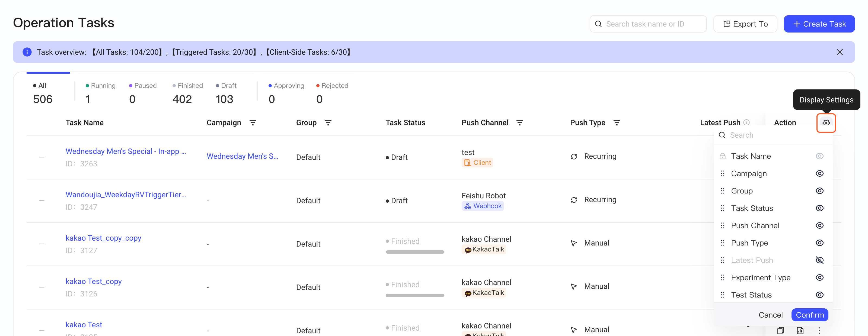Image resolution: width=868 pixels, height=336 pixels.
Task: Open the Display Settings icon
Action: (x=826, y=122)
